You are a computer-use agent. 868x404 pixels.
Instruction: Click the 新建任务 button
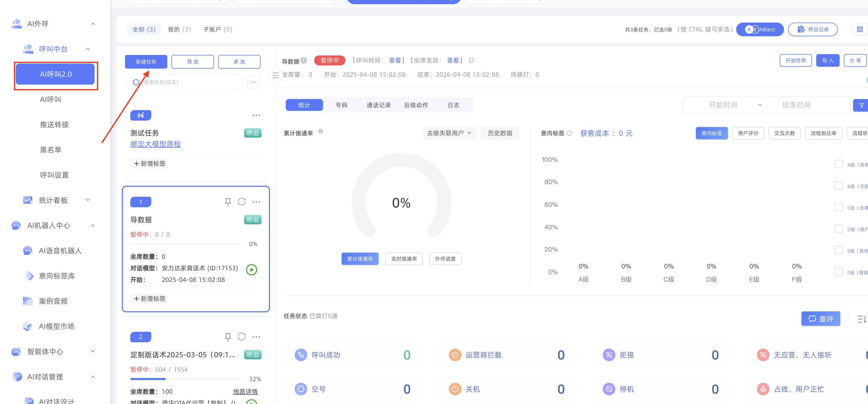(x=146, y=62)
